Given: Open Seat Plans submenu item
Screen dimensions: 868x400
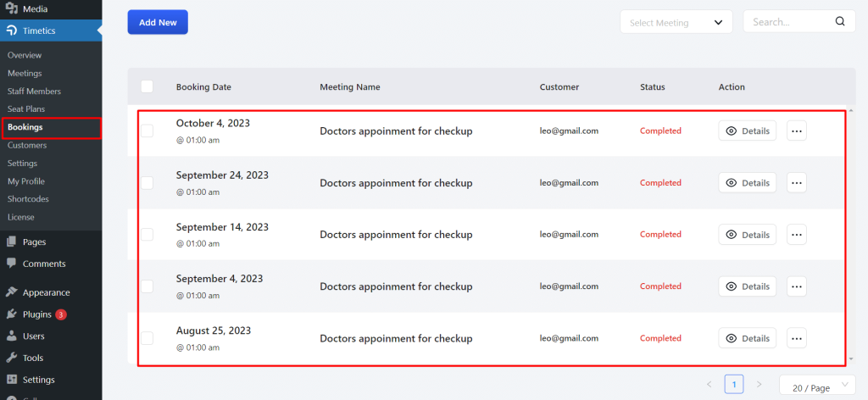Looking at the screenshot, I should click(26, 109).
